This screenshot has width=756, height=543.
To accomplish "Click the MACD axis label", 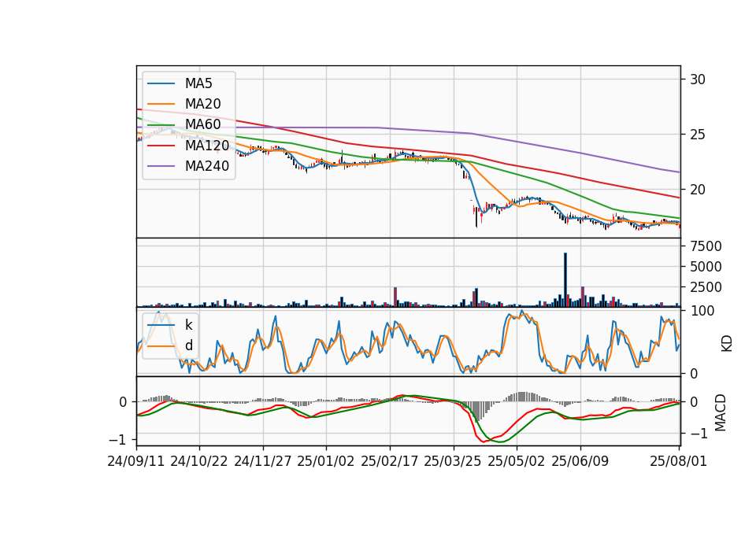I will 721,412.
